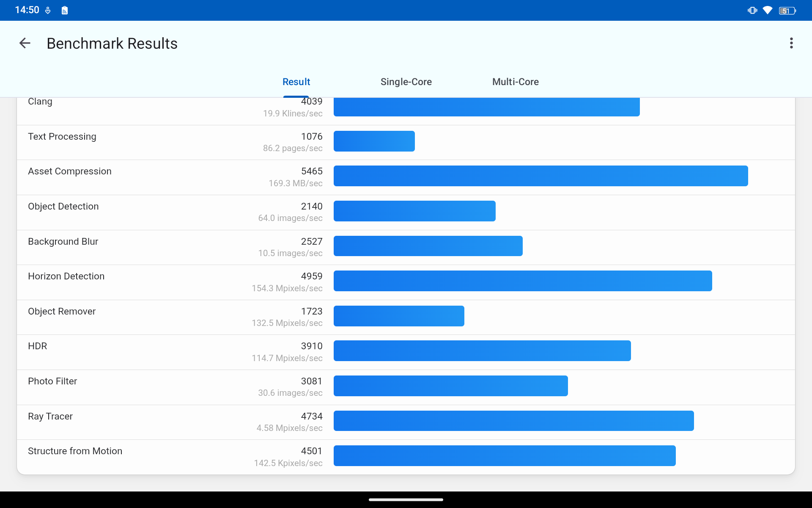Viewport: 812px width, 508px height.
Task: Select the Result tab
Action: point(296,82)
